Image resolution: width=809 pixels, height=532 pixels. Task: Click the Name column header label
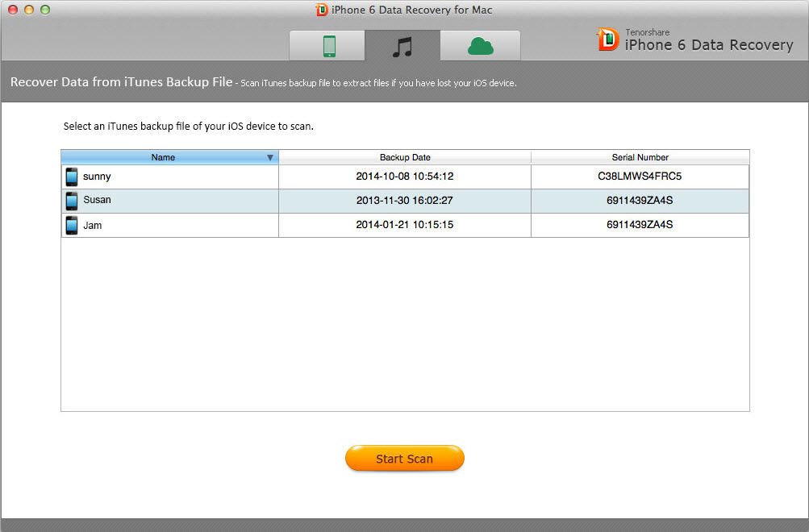[x=163, y=157]
